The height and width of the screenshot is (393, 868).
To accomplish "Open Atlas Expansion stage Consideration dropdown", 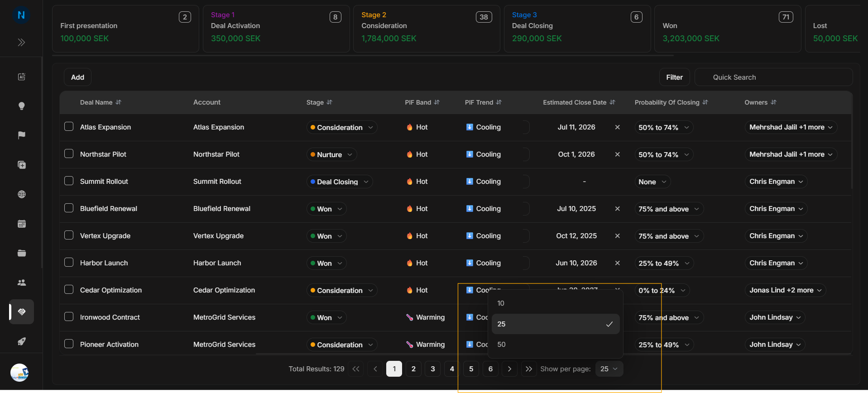I will (342, 127).
